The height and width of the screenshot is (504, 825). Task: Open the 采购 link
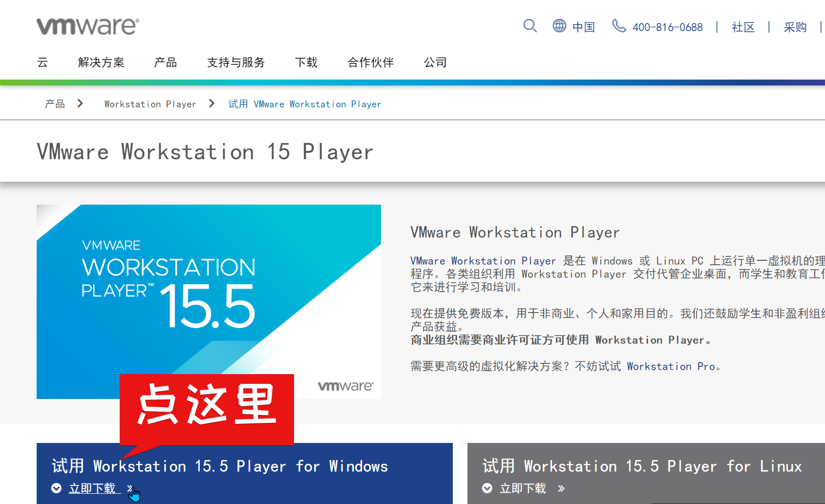coord(795,27)
